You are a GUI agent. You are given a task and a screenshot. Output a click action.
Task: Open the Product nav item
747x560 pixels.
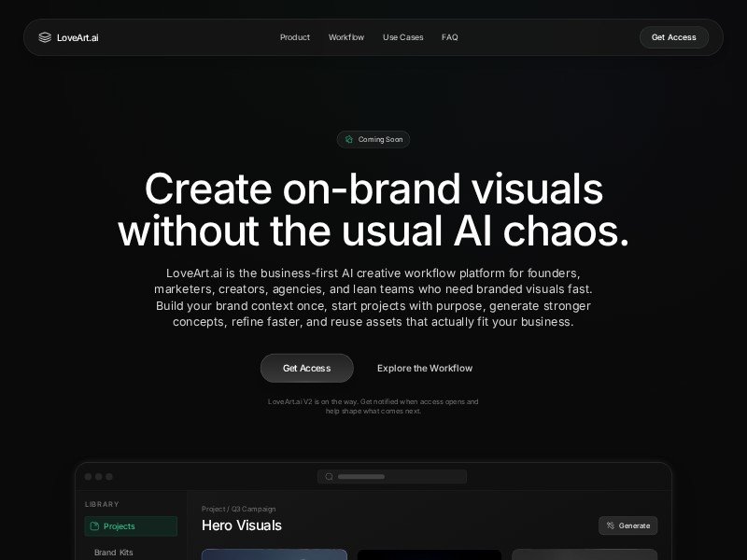(x=295, y=37)
